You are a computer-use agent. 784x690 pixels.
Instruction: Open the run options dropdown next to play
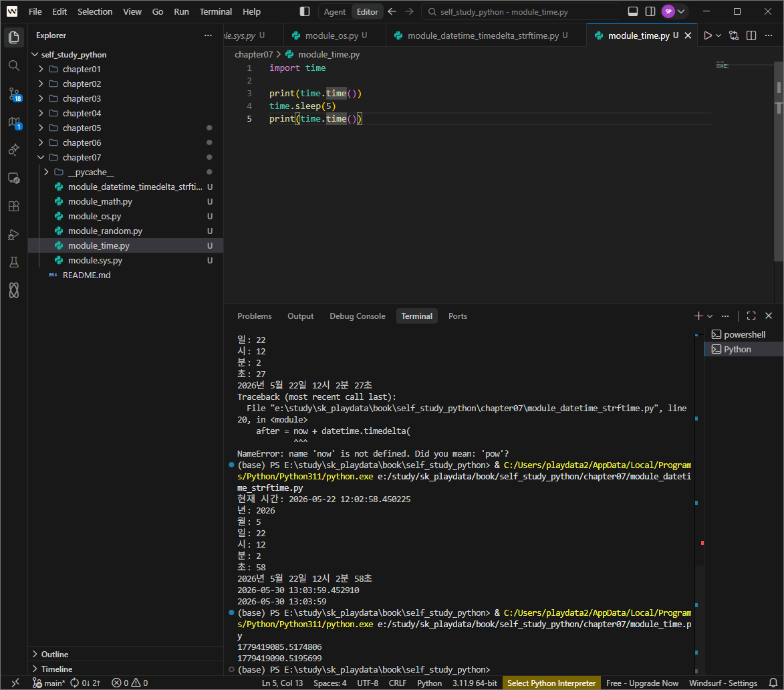click(x=718, y=35)
